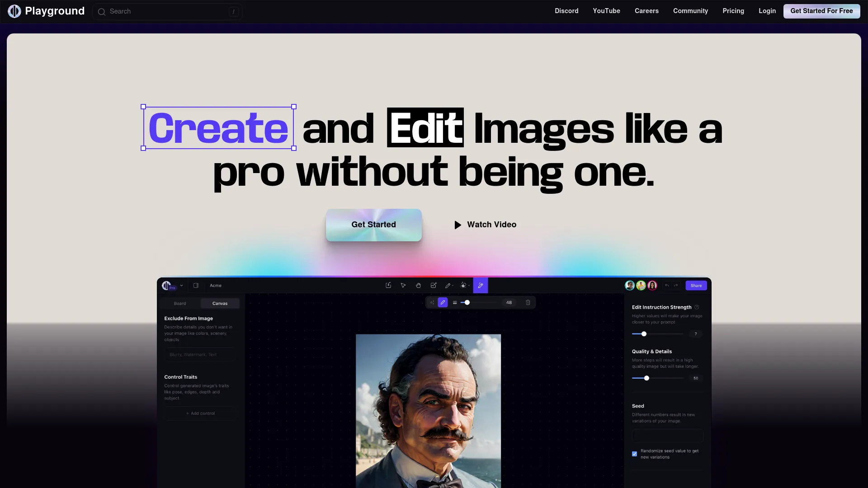The image size is (868, 488).
Task: Click the Control Traits heading
Action: point(181,377)
